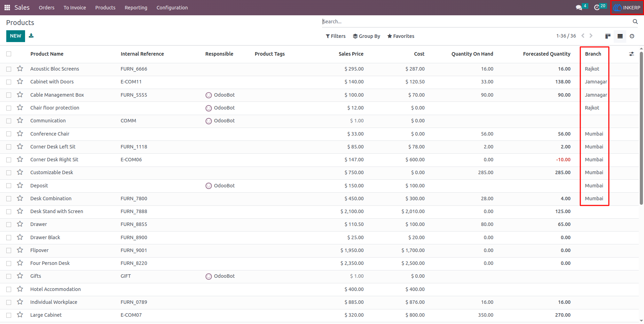
Task: Open the Filters dropdown
Action: pos(336,36)
